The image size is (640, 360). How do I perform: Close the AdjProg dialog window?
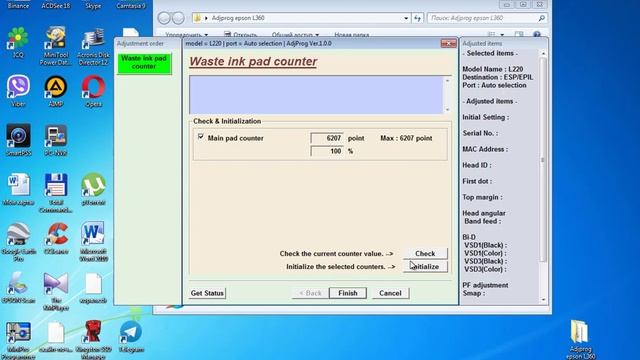tap(448, 43)
